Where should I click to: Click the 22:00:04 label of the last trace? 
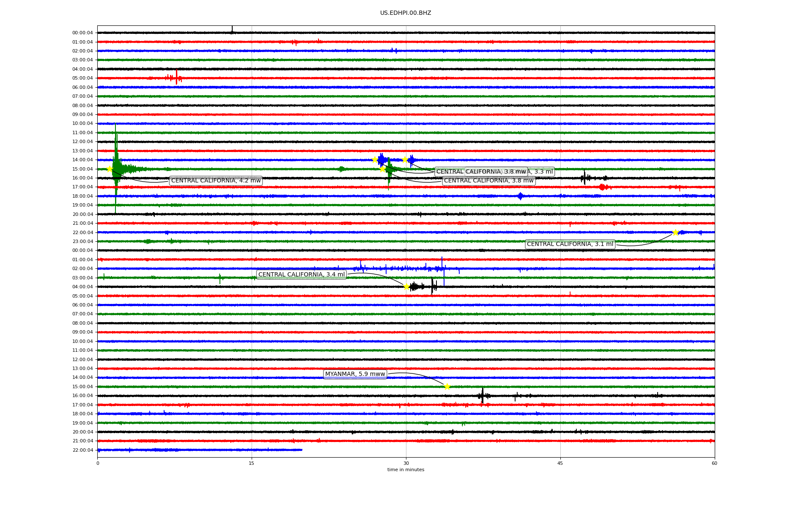coord(82,450)
